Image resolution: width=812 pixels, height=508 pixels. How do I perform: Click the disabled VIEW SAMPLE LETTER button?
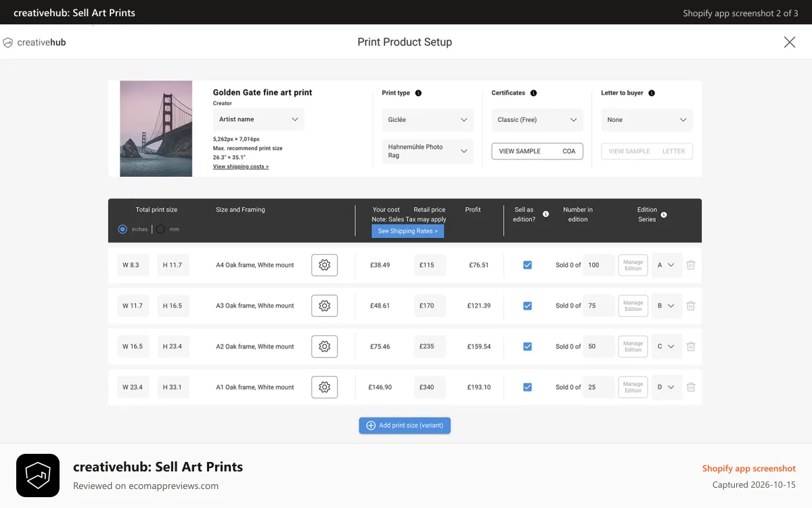click(x=647, y=151)
